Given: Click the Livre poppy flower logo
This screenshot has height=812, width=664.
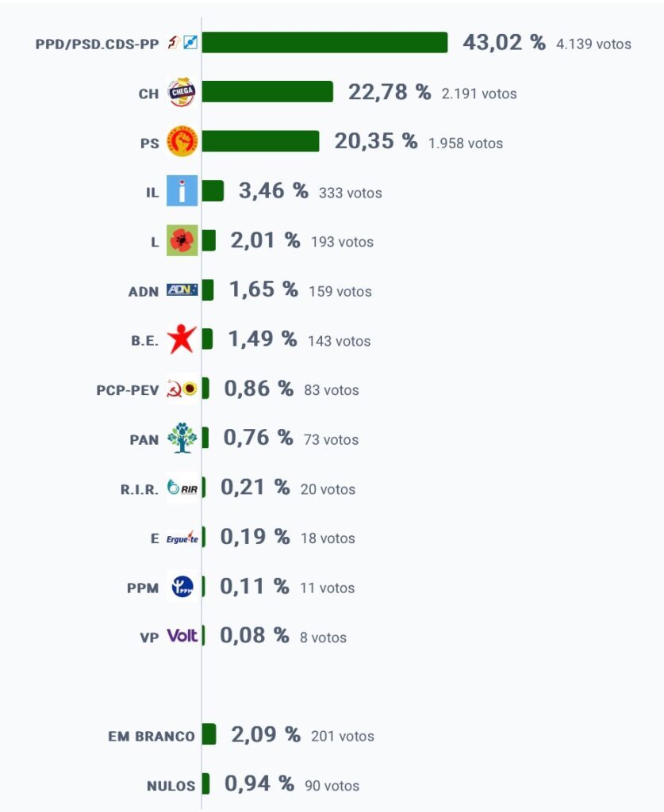Looking at the screenshot, I should coord(182,240).
